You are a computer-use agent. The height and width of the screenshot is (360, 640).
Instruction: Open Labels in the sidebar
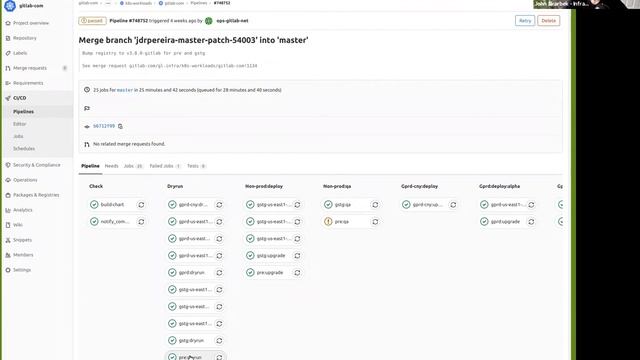(x=20, y=53)
